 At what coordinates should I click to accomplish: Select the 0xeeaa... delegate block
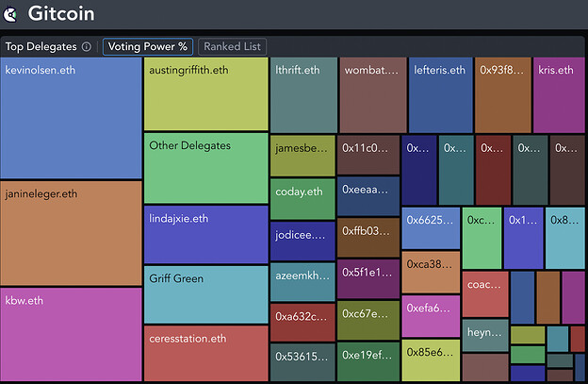(368, 196)
